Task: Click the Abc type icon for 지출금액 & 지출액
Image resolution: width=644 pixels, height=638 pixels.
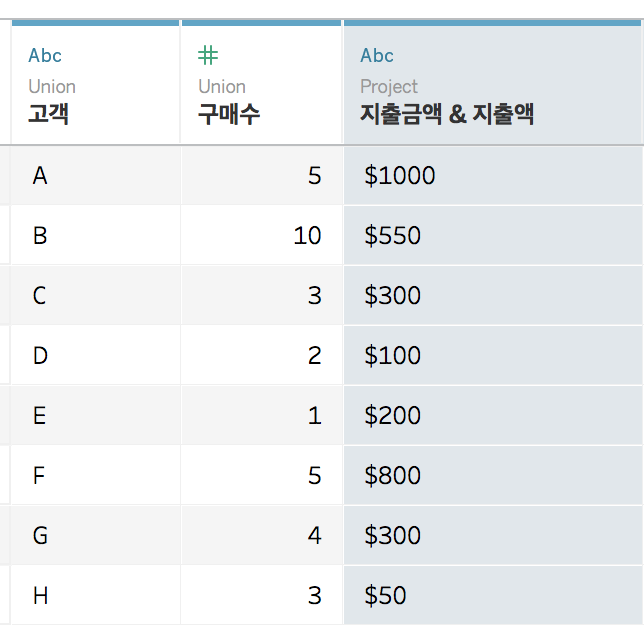Action: [x=377, y=55]
